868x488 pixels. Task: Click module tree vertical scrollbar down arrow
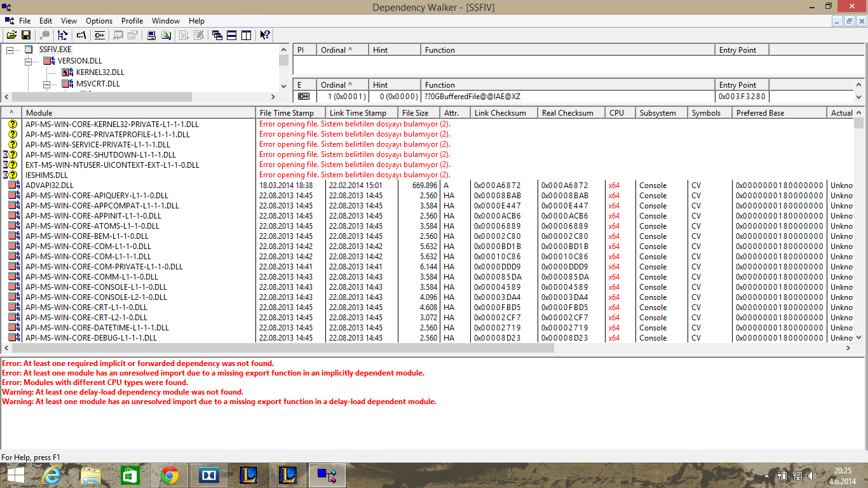click(283, 86)
